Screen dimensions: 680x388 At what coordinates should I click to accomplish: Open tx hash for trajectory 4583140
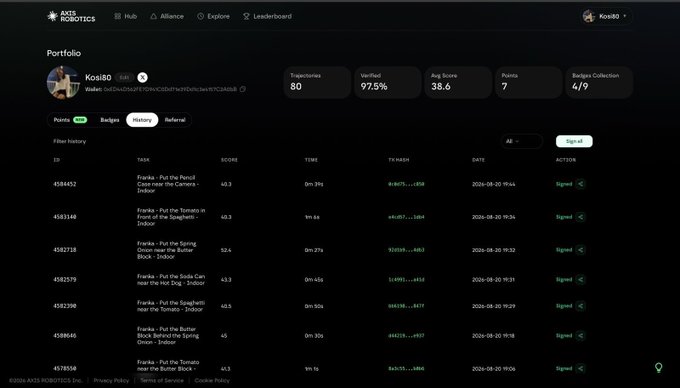pos(406,217)
